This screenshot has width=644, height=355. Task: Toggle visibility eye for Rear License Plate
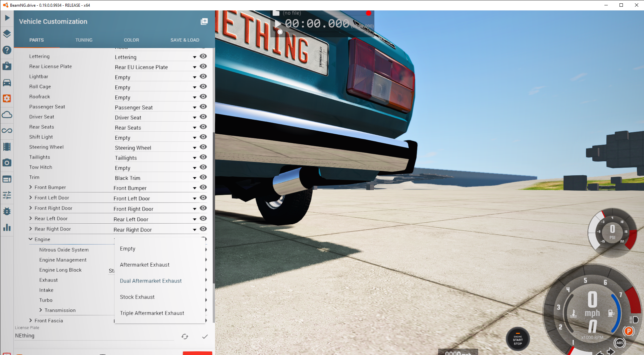(203, 66)
